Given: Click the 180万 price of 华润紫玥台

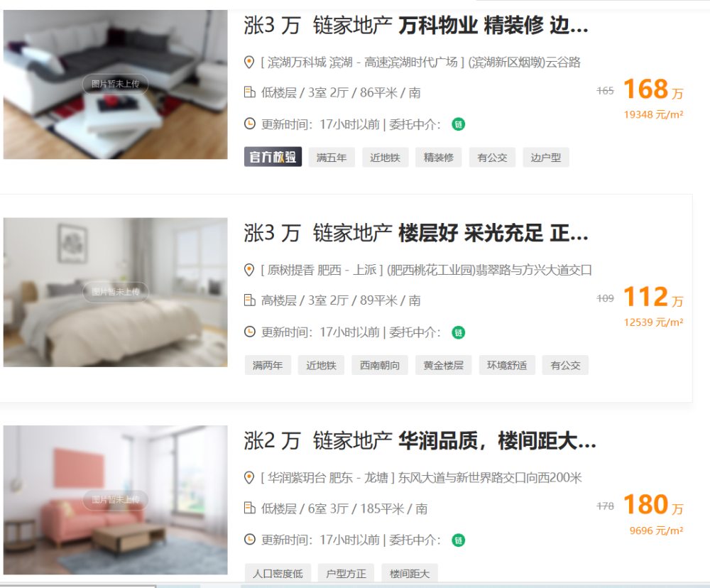Looking at the screenshot, I should point(653,505).
